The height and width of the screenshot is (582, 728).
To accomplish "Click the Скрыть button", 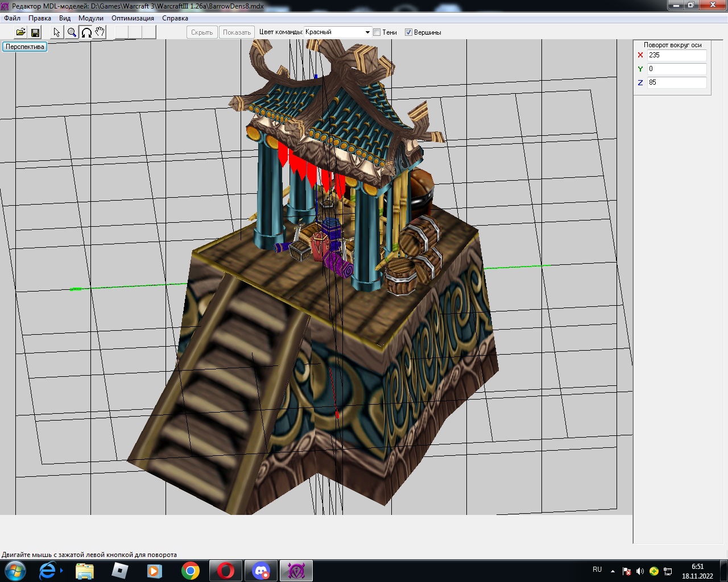I will 202,32.
